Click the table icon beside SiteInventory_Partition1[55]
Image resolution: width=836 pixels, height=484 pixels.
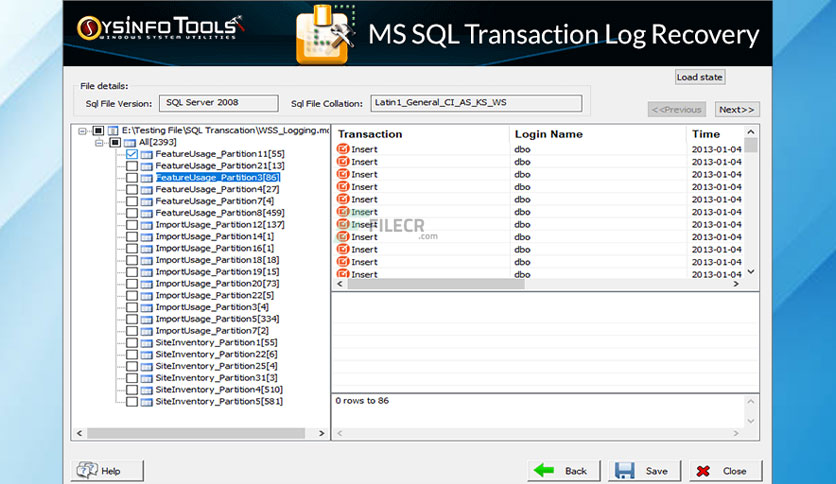147,343
